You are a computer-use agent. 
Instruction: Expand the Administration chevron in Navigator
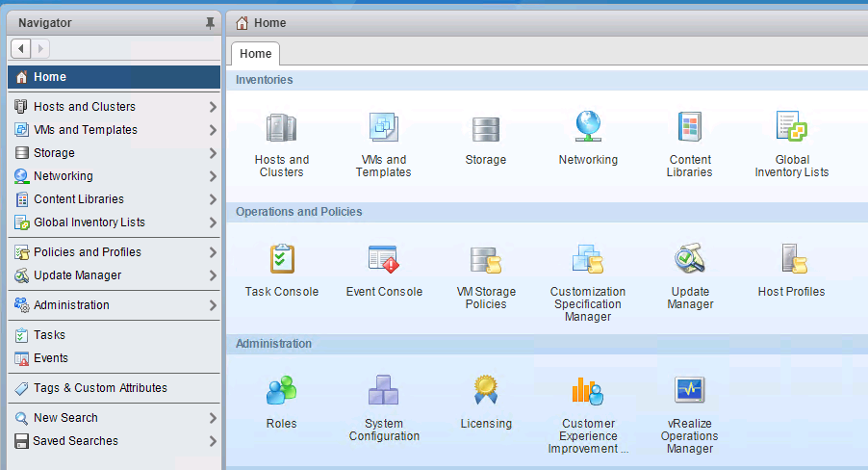[x=213, y=305]
